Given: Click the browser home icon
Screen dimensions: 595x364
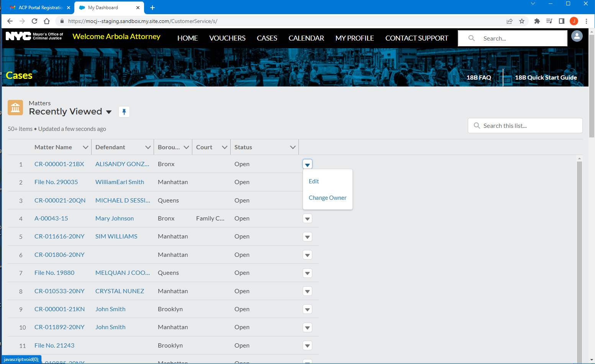Looking at the screenshot, I should pyautogui.click(x=47, y=21).
